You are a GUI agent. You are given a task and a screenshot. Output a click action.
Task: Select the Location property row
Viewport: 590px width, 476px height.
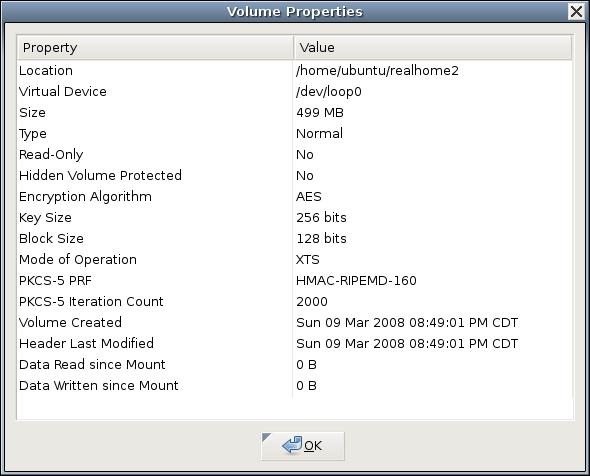295,71
